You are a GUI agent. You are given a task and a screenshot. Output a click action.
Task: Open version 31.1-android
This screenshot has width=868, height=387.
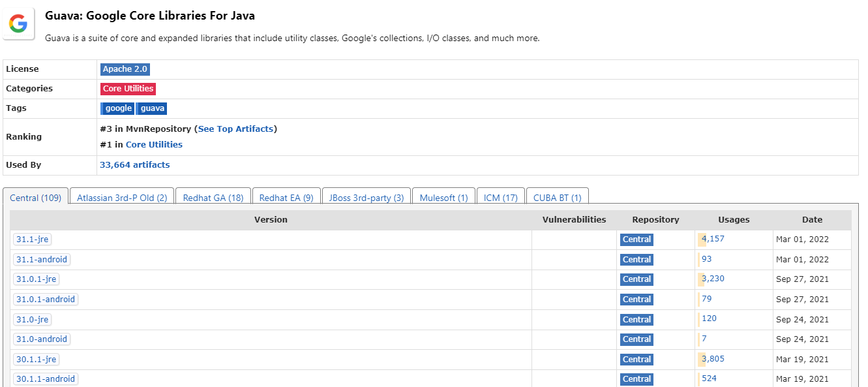coord(42,260)
